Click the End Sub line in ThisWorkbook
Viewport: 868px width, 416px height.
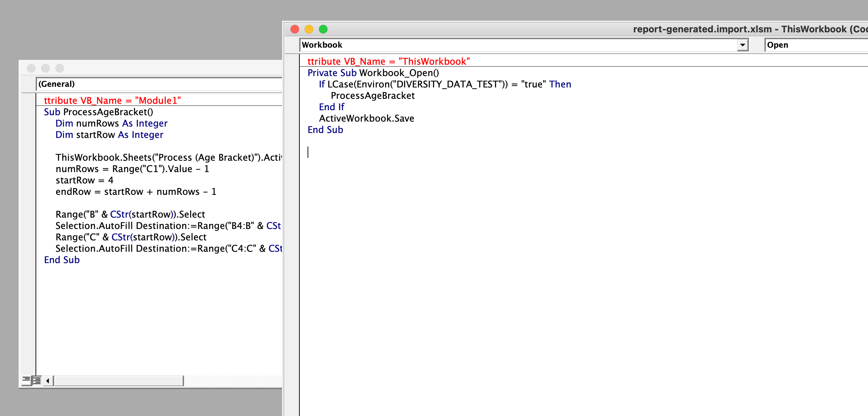325,129
